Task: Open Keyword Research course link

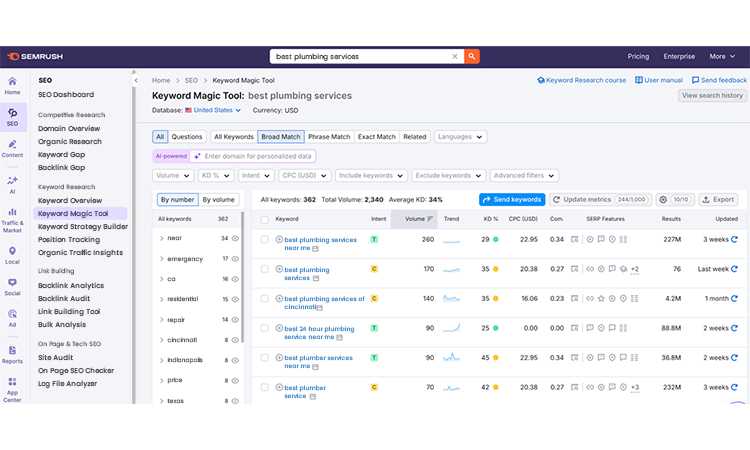Action: [x=582, y=80]
